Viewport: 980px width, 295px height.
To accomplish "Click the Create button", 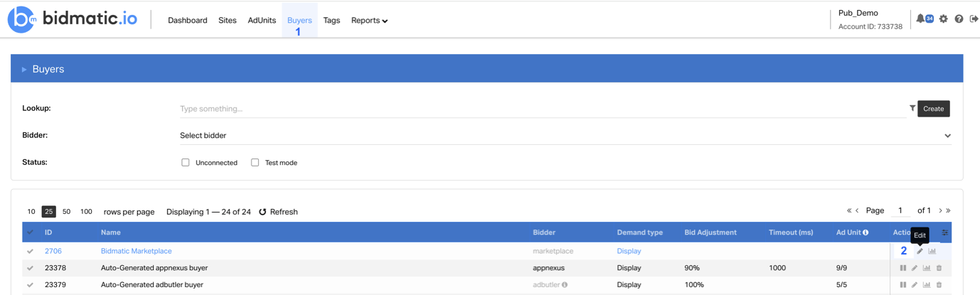I will (934, 109).
